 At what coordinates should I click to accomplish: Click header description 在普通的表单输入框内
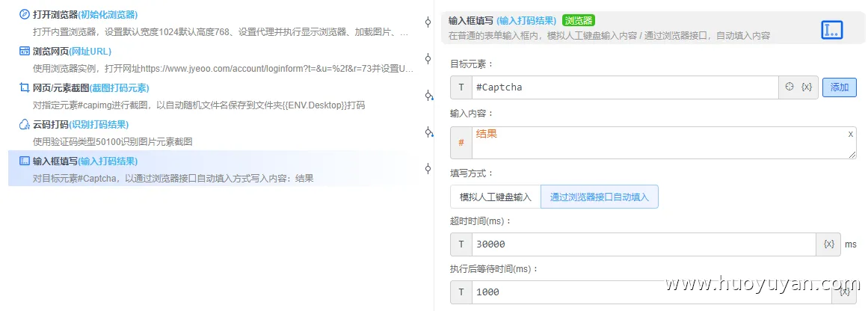pos(609,35)
